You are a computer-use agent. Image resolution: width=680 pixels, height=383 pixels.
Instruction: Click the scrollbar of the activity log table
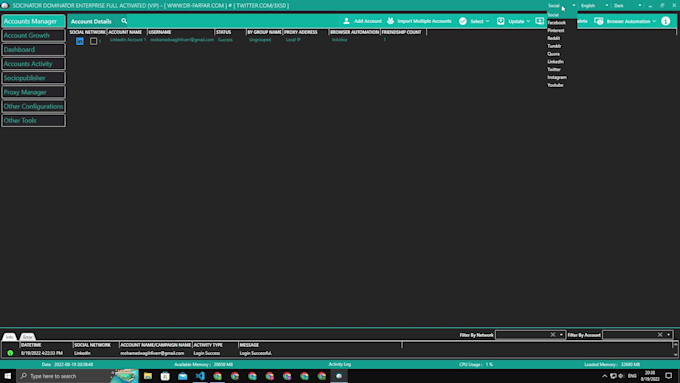pos(675,349)
